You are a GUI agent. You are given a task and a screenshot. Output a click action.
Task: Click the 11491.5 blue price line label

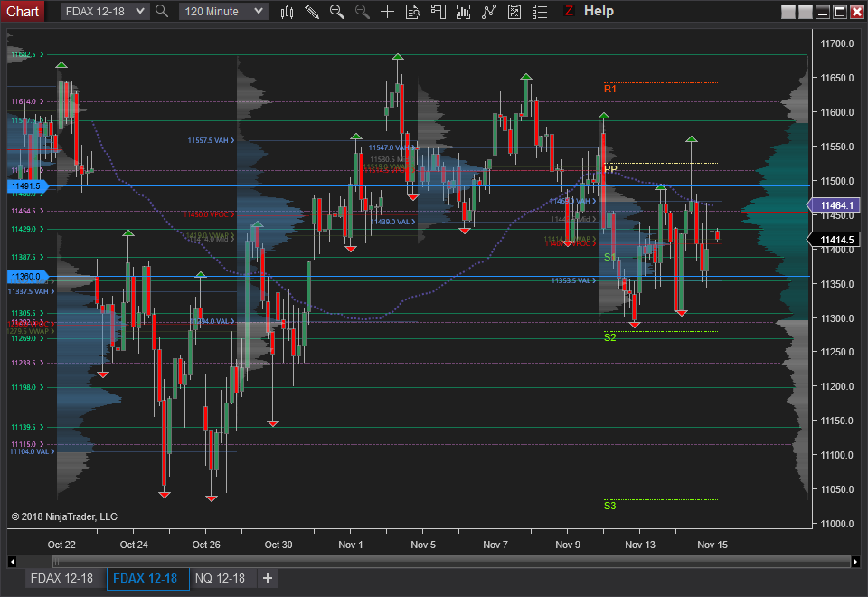tap(26, 186)
